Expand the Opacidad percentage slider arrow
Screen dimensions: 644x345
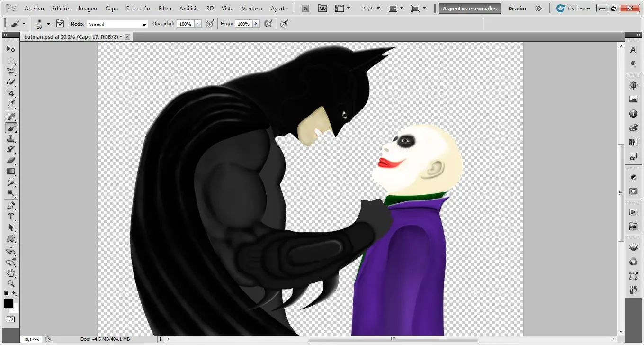click(198, 23)
